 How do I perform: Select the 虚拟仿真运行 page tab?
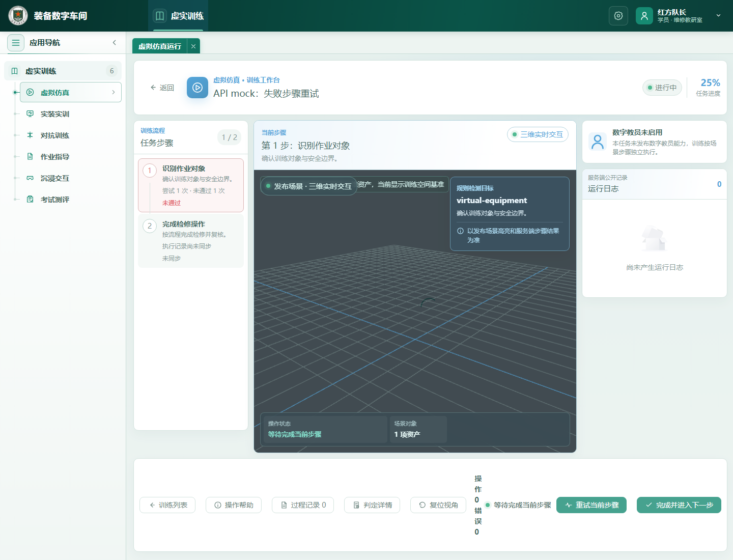(x=160, y=46)
